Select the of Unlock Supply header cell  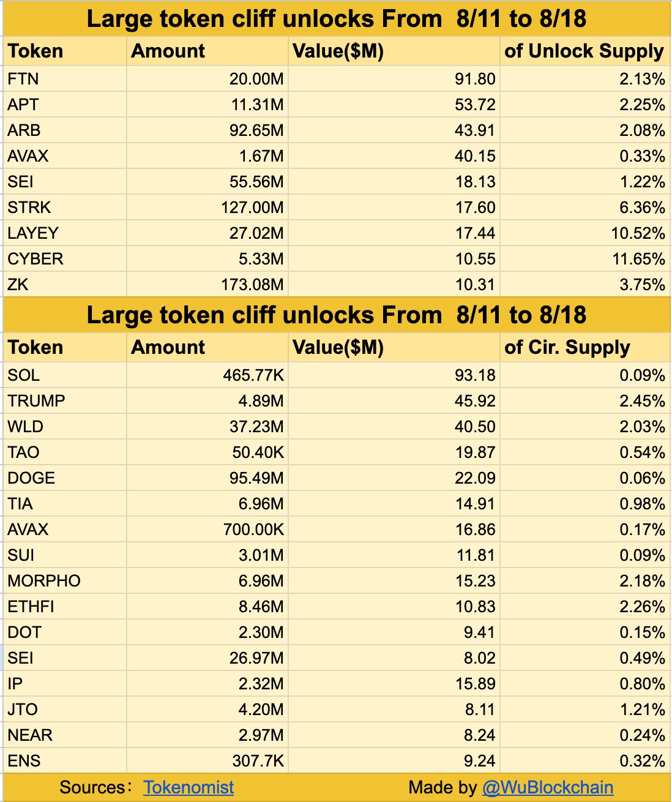[584, 51]
